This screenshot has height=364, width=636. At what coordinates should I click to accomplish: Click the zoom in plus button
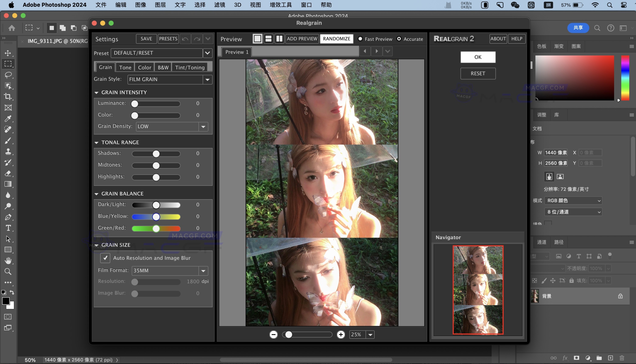[341, 335]
